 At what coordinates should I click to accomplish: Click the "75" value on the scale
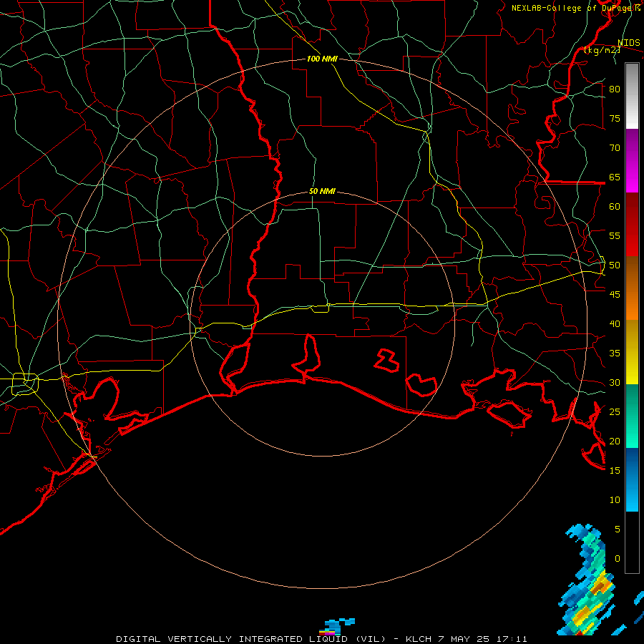click(x=615, y=118)
